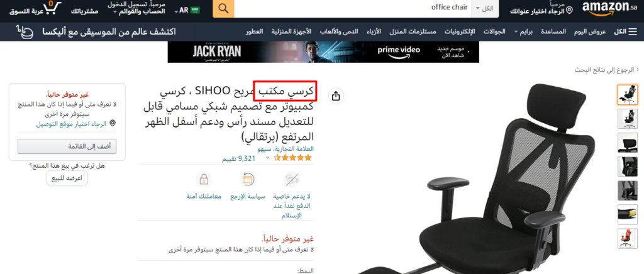Open the hamburger الكل menu
Viewport: 644px width, 274px height.
[x=626, y=31]
